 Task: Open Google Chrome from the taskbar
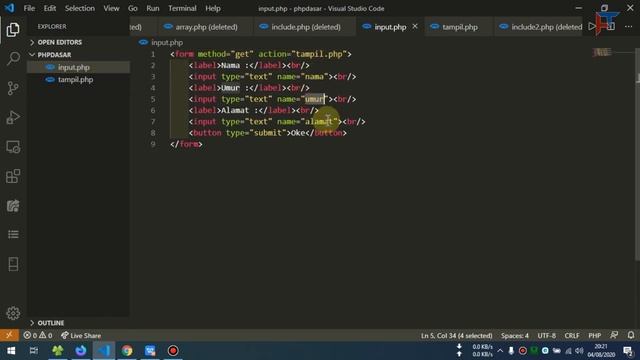pyautogui.click(x=127, y=351)
